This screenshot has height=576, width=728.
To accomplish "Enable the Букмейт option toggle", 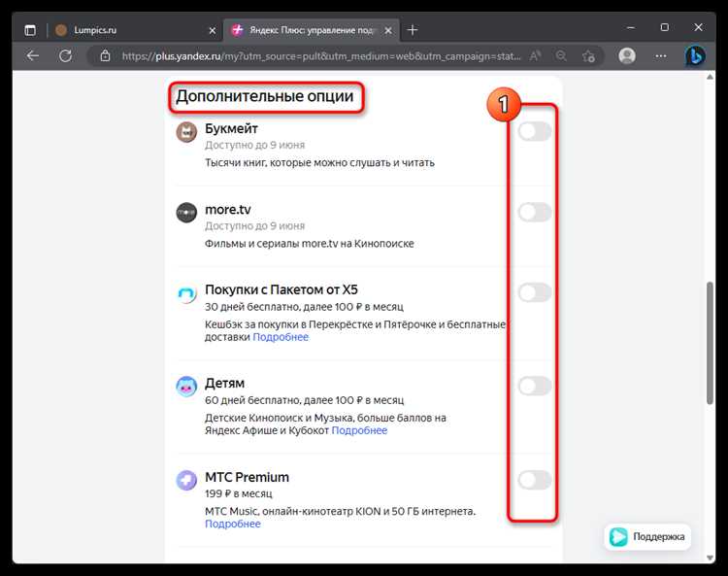I will [535, 131].
